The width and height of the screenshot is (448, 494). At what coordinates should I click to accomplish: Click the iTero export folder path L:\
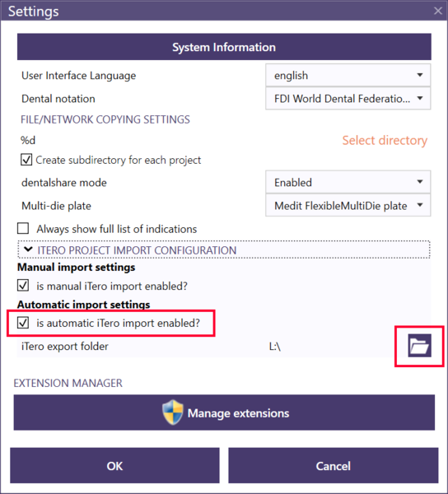[275, 347]
